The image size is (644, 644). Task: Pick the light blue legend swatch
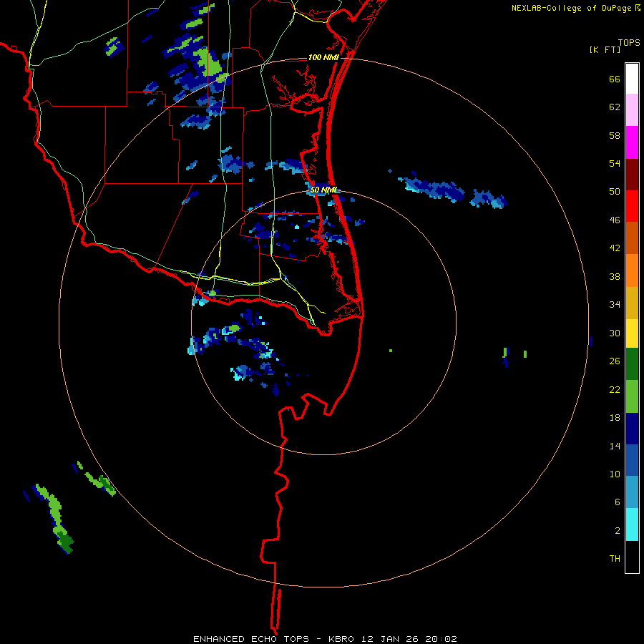point(632,492)
